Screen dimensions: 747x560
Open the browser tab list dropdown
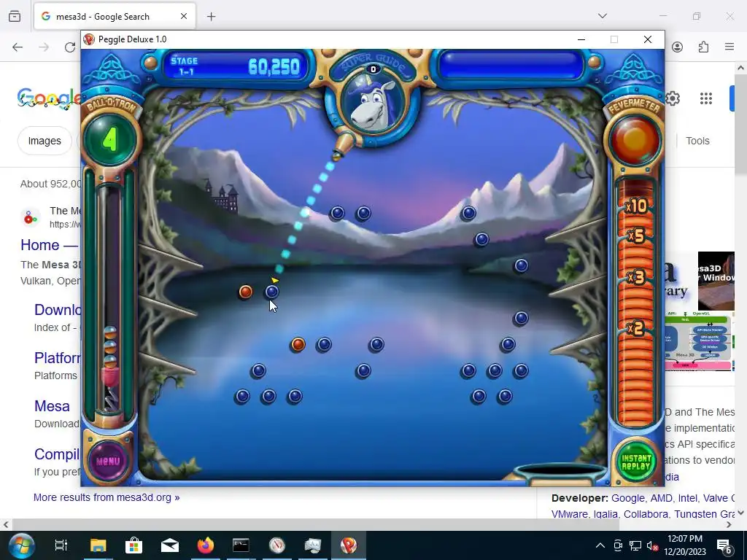coord(602,16)
